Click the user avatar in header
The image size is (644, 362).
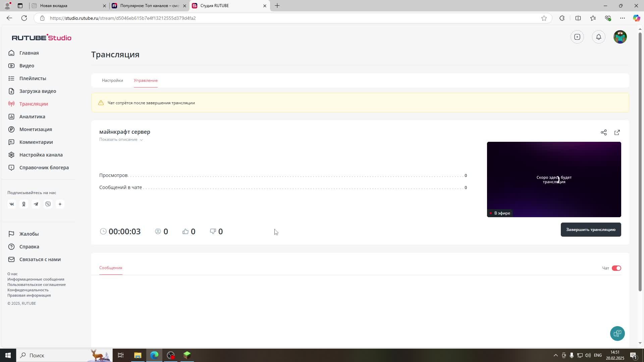[620, 37]
